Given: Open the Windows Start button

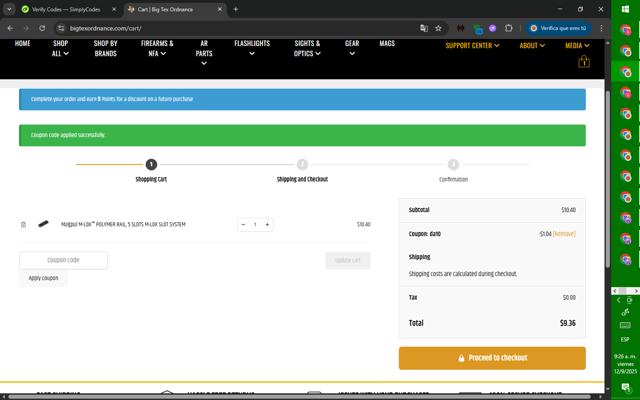Looking at the screenshot, I should coord(625,9).
